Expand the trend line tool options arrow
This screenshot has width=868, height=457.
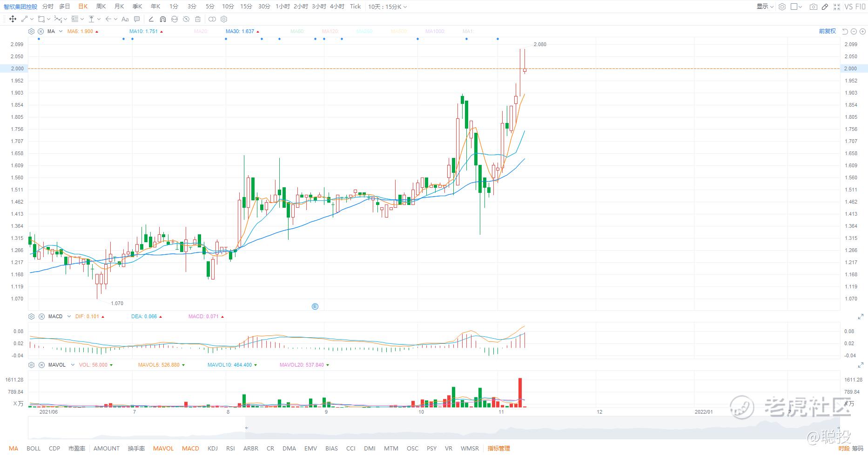pyautogui.click(x=32, y=19)
